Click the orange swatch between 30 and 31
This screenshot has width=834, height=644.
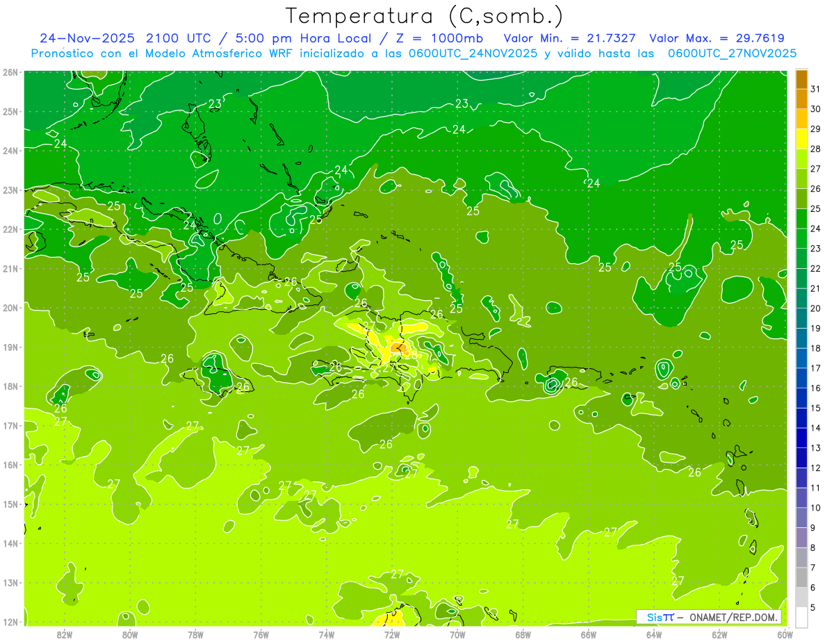coord(802,98)
